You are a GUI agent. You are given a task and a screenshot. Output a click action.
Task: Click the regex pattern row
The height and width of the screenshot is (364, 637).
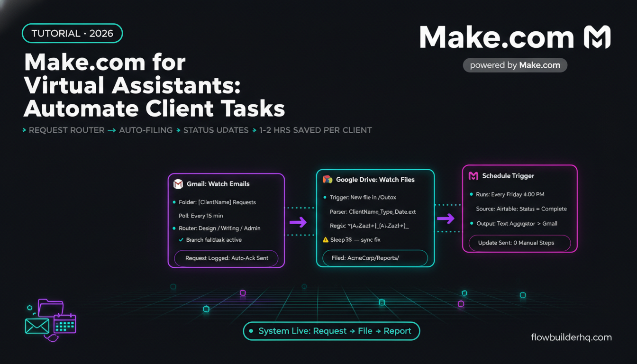[x=369, y=226]
